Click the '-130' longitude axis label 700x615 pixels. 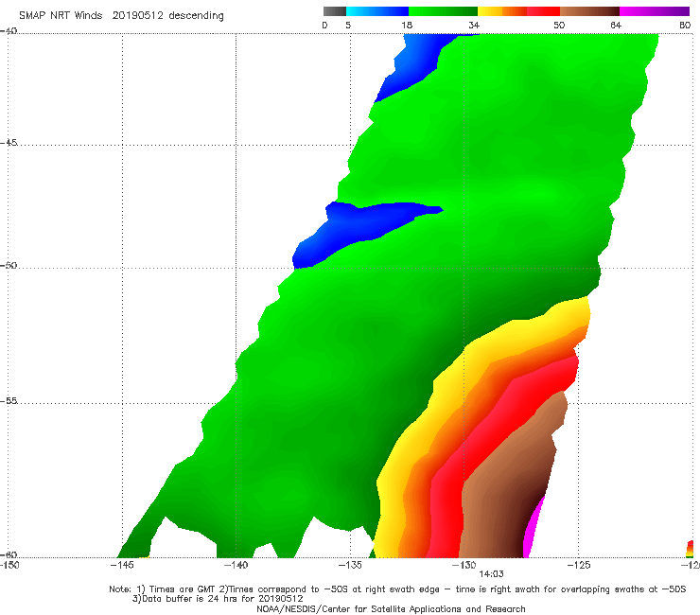pos(464,565)
